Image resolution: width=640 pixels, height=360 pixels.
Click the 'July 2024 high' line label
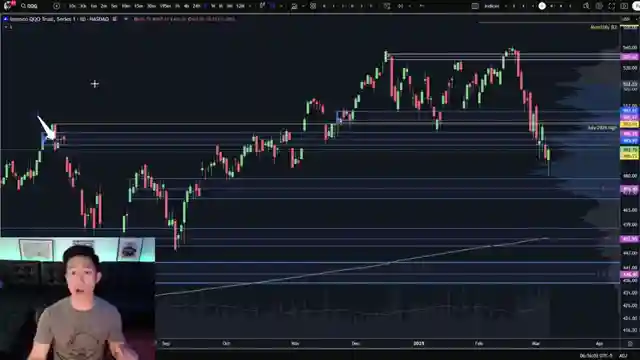pos(602,128)
